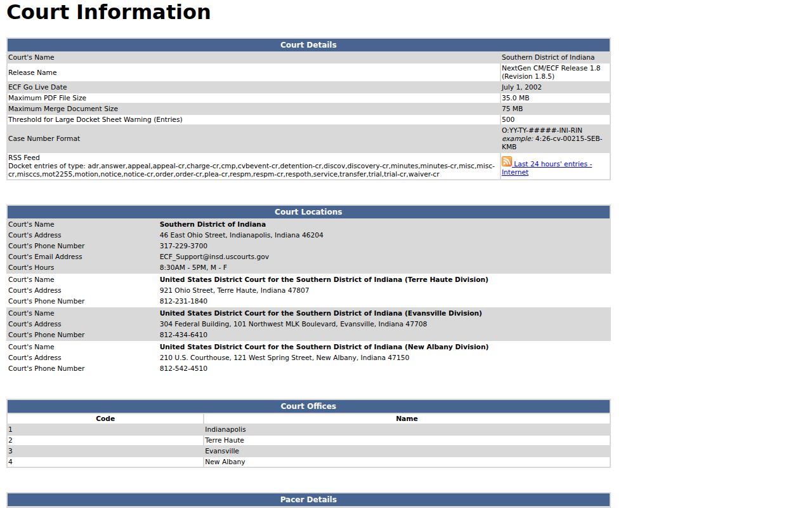Click the Terre Haute Division court name
The width and height of the screenshot is (812, 508).
[324, 279]
